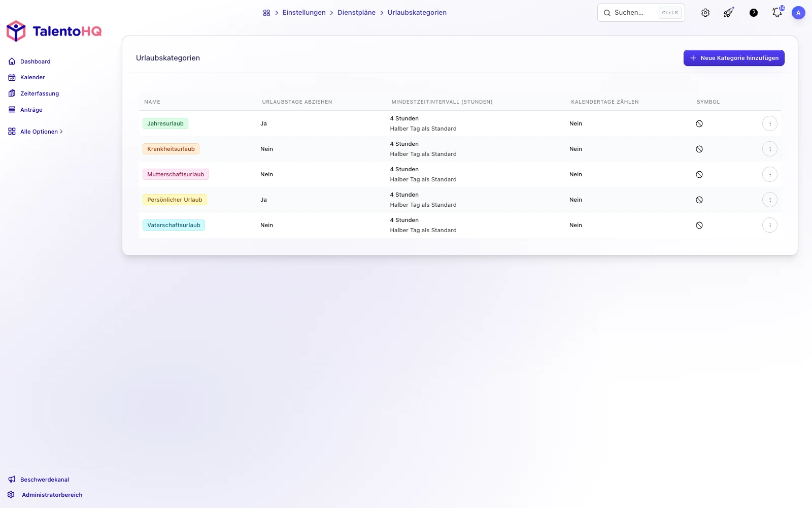
Task: Click Urlaubskategorien breadcrumb
Action: click(417, 13)
